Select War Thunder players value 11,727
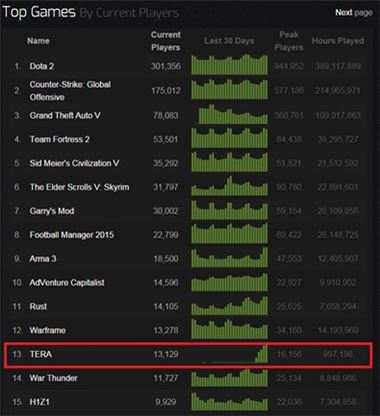Screen dimensions: 380x416 click(x=166, y=378)
